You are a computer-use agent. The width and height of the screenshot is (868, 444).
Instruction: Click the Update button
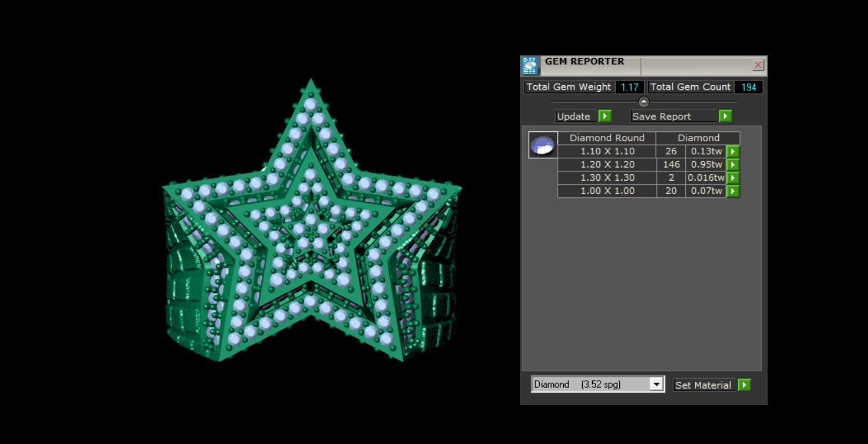576,116
